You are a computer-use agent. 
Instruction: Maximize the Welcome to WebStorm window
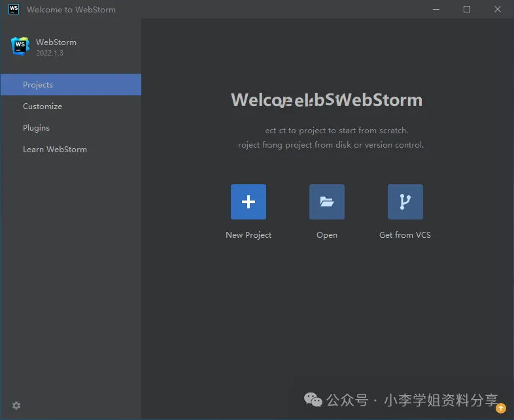tap(467, 9)
